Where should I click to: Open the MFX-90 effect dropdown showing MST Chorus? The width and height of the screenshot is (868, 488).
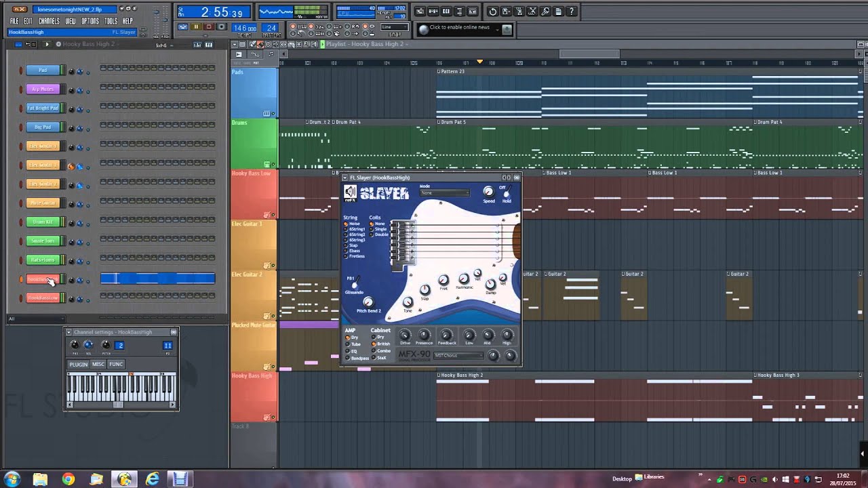(458, 355)
